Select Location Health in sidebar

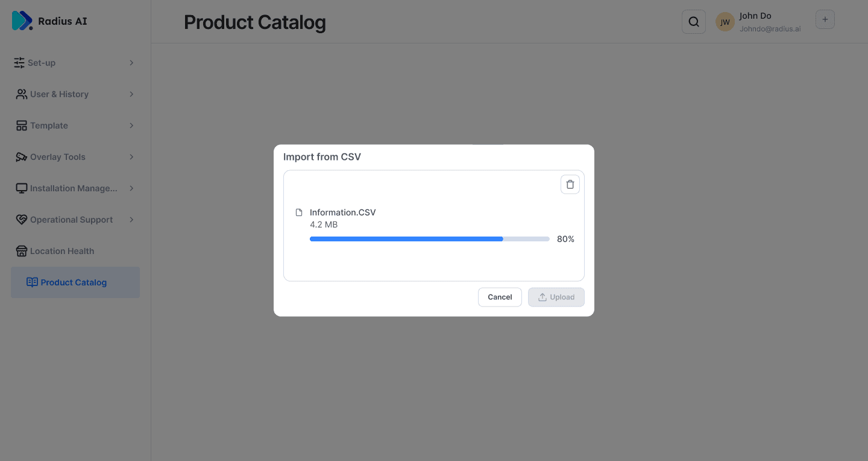tap(62, 251)
